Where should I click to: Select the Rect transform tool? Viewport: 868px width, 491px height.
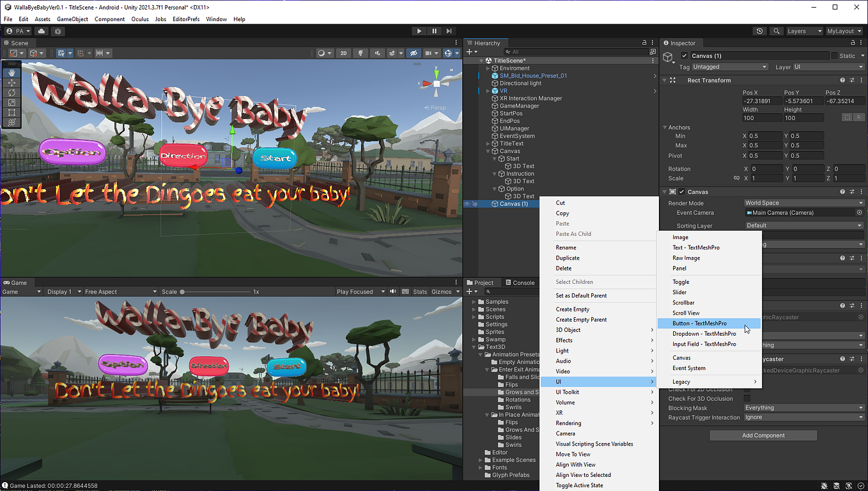point(12,112)
